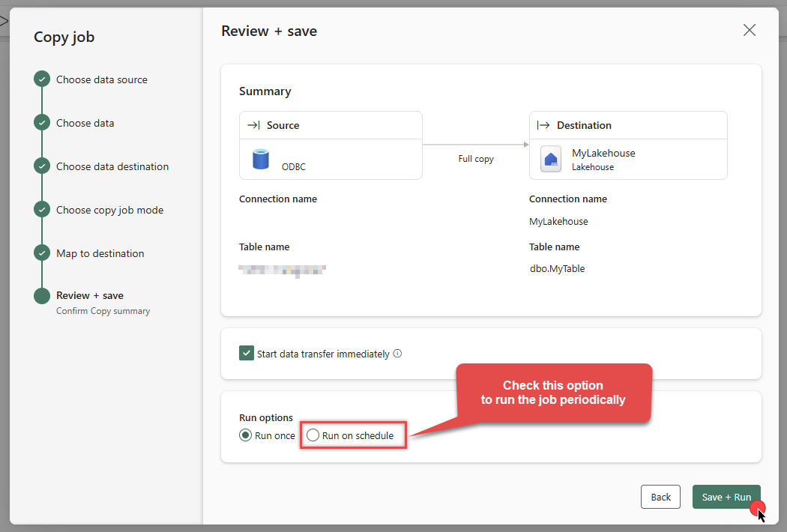Click the Choose data source step label
Screen dimensions: 787x532
point(102,79)
